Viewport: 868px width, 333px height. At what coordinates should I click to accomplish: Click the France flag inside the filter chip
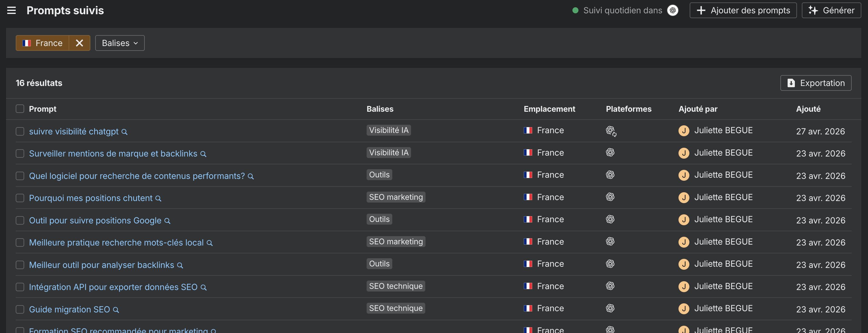(x=27, y=43)
